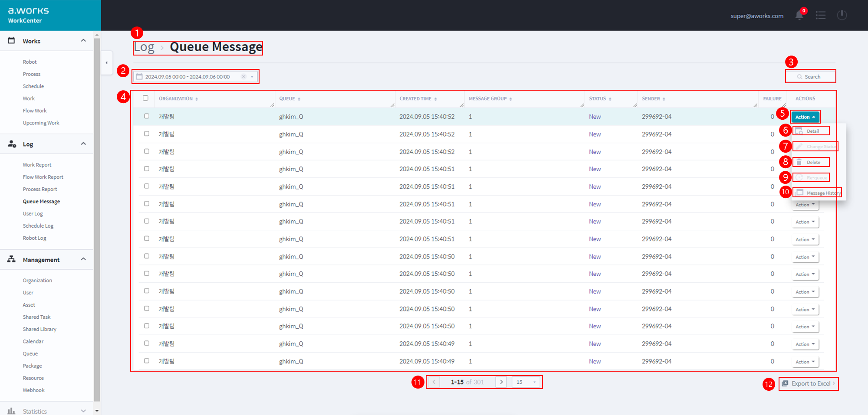The width and height of the screenshot is (868, 415).
Task: Sort by Sender column arrows
Action: point(664,99)
